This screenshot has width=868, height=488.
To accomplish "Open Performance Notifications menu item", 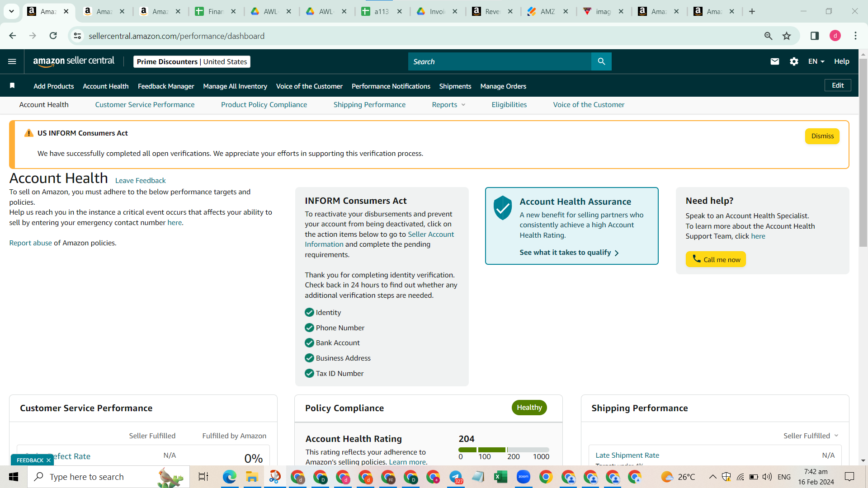I will pos(391,86).
